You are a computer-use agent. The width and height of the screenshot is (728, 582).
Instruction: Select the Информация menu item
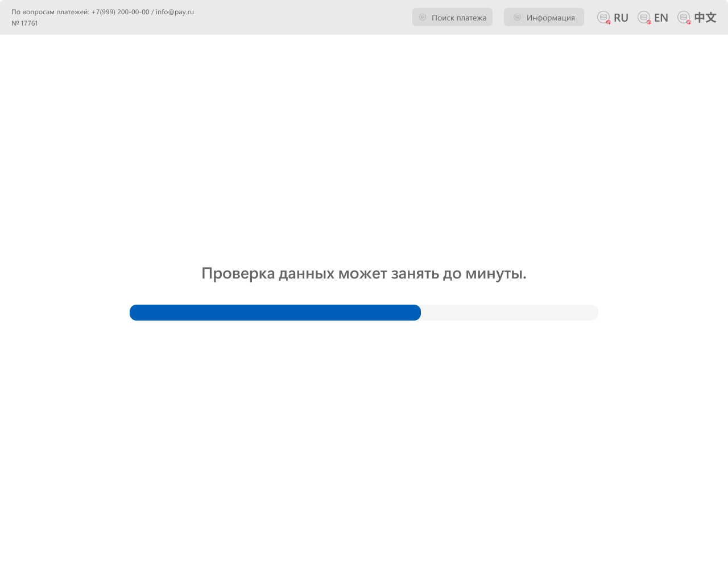pyautogui.click(x=544, y=17)
